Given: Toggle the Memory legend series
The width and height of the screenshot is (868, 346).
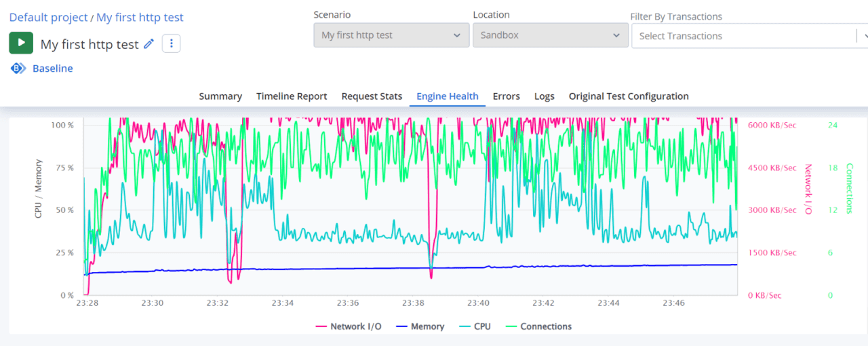Looking at the screenshot, I should (420, 326).
